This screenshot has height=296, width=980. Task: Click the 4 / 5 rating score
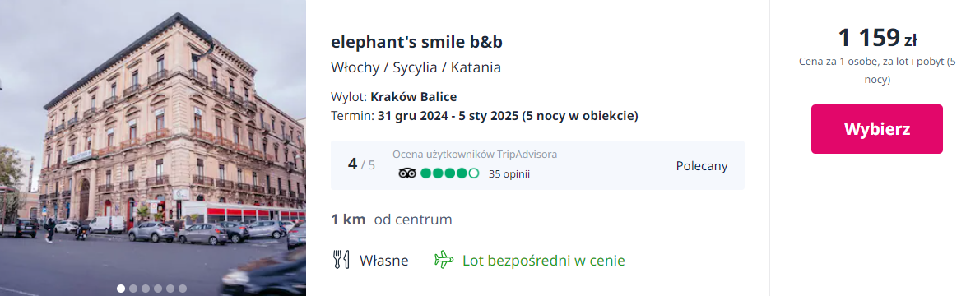point(362,165)
